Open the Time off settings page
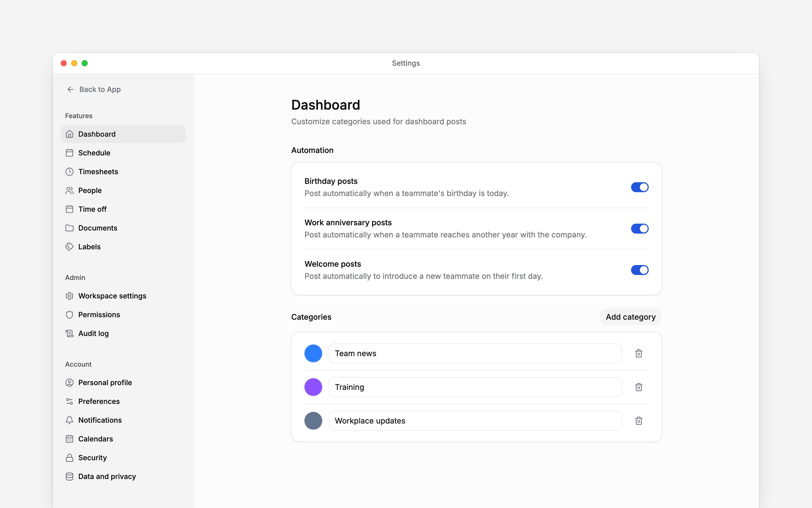 (x=123, y=209)
